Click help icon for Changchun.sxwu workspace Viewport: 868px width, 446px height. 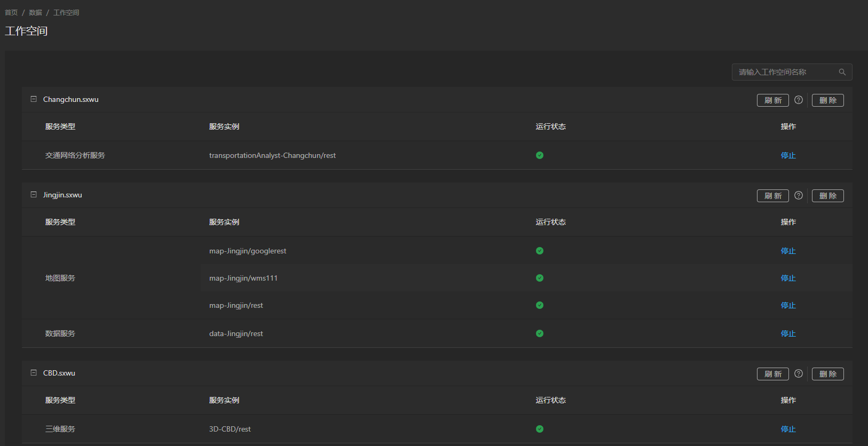(799, 100)
